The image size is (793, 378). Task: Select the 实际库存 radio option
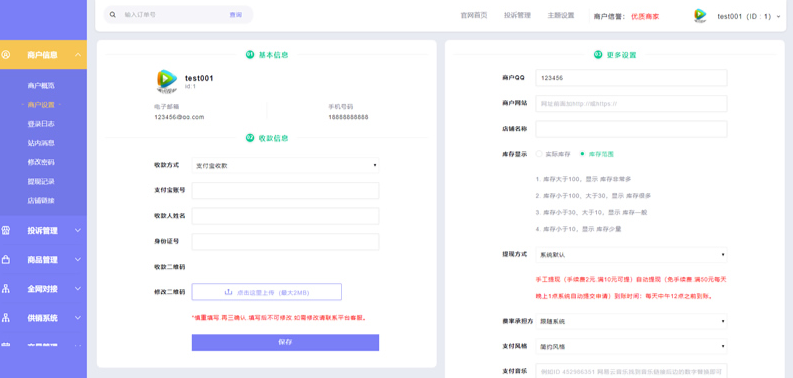tap(539, 154)
